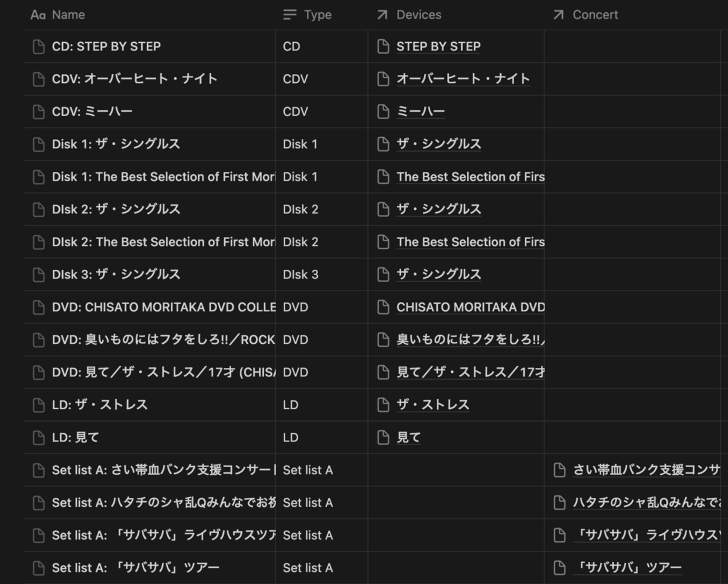Open the さい帯血バンク支援コンサ concert link
The image size is (728, 584).
coord(646,470)
